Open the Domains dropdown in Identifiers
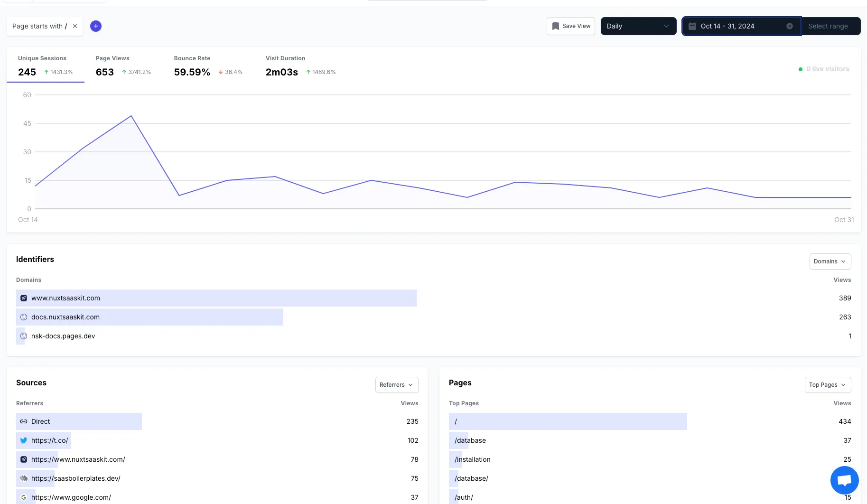The height and width of the screenshot is (504, 867). [x=830, y=261]
